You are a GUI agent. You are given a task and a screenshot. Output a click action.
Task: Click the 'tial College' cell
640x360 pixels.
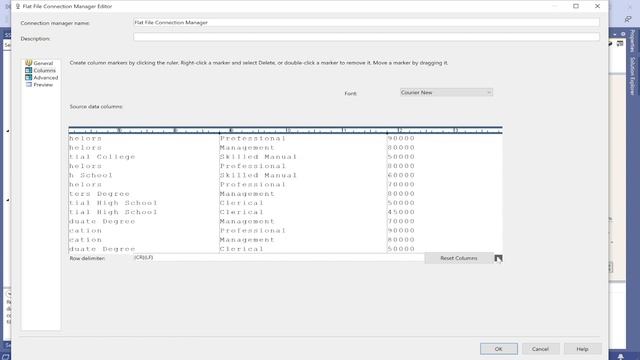(x=102, y=157)
